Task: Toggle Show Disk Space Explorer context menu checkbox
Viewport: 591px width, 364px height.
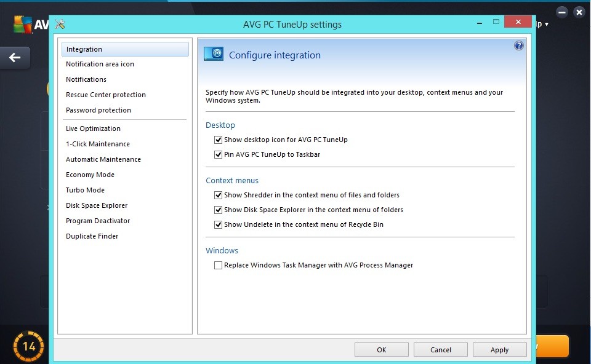Action: pos(218,210)
